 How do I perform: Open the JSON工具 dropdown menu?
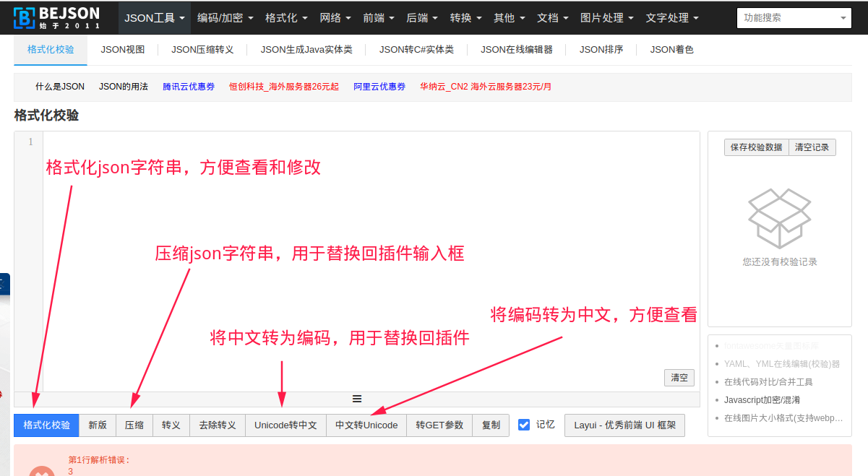point(155,17)
